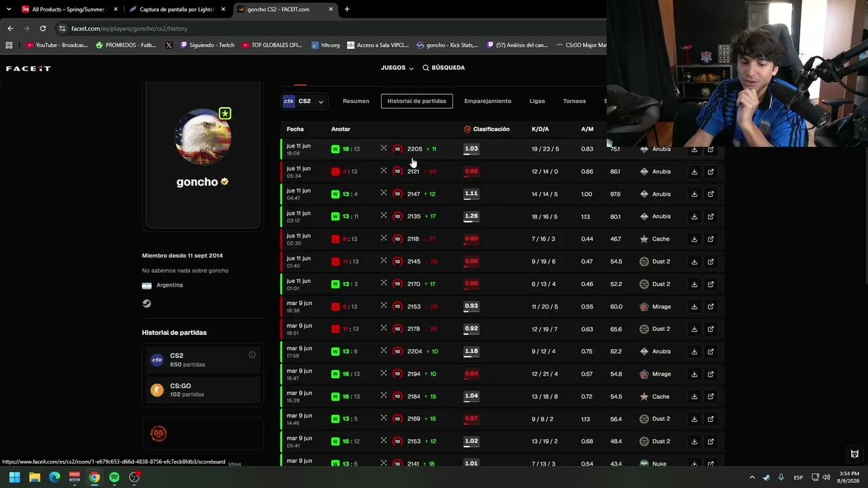Open external link for the 18:51 Dust 2 match

711,329
